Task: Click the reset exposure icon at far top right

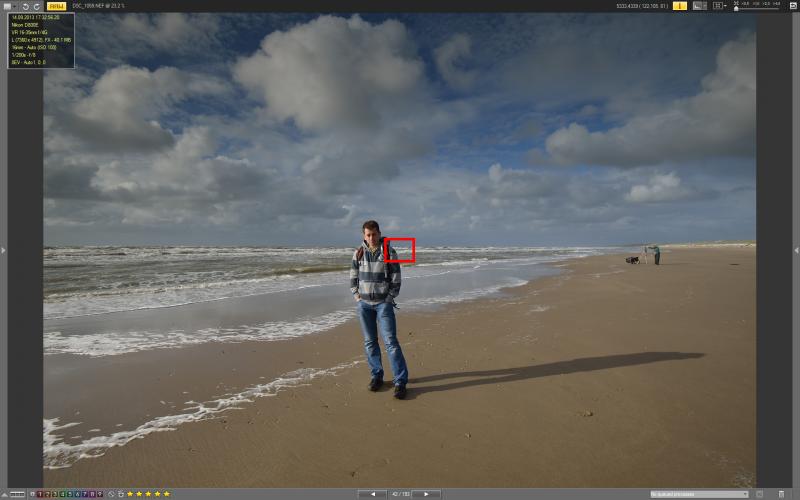Action: point(793,6)
